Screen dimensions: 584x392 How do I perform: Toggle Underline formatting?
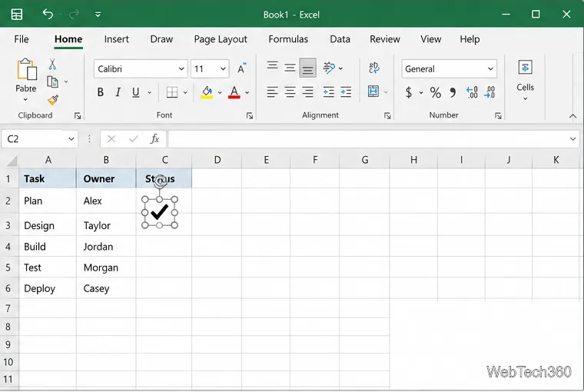[x=135, y=92]
